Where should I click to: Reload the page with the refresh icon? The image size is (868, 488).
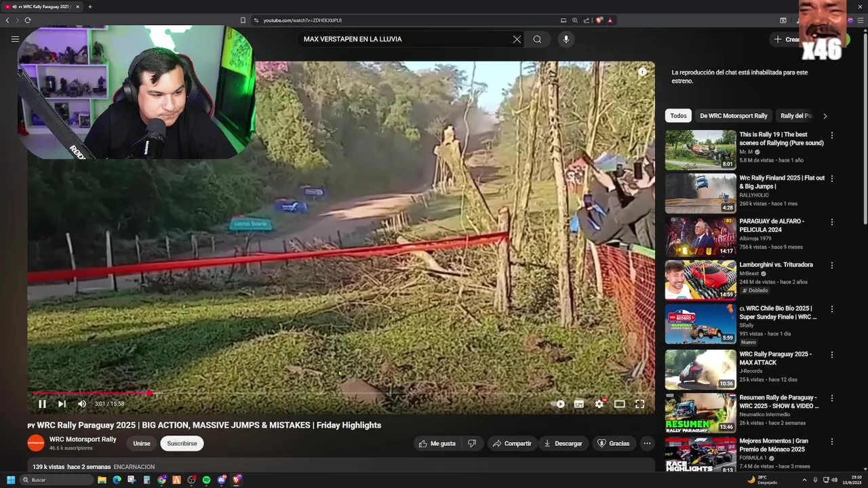tap(27, 20)
